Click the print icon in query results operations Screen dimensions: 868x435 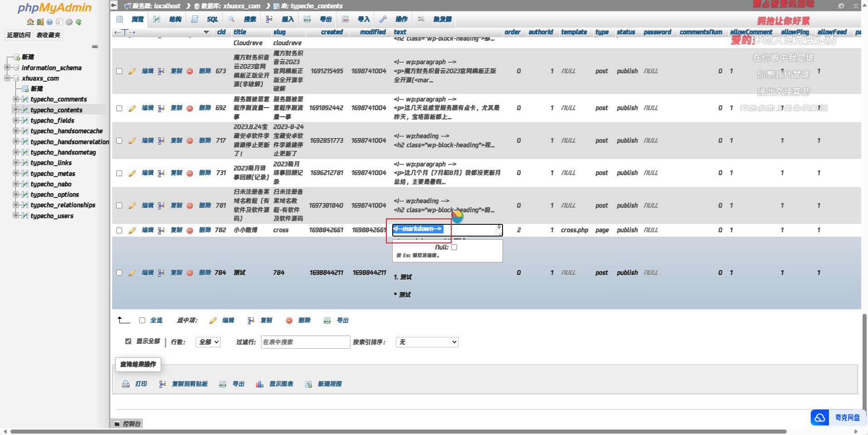click(x=126, y=384)
